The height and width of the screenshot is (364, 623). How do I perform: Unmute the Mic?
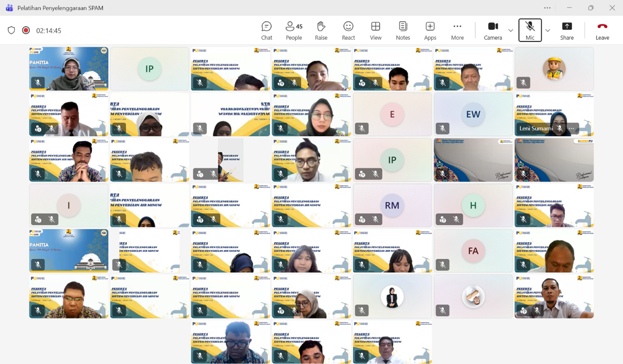click(529, 30)
